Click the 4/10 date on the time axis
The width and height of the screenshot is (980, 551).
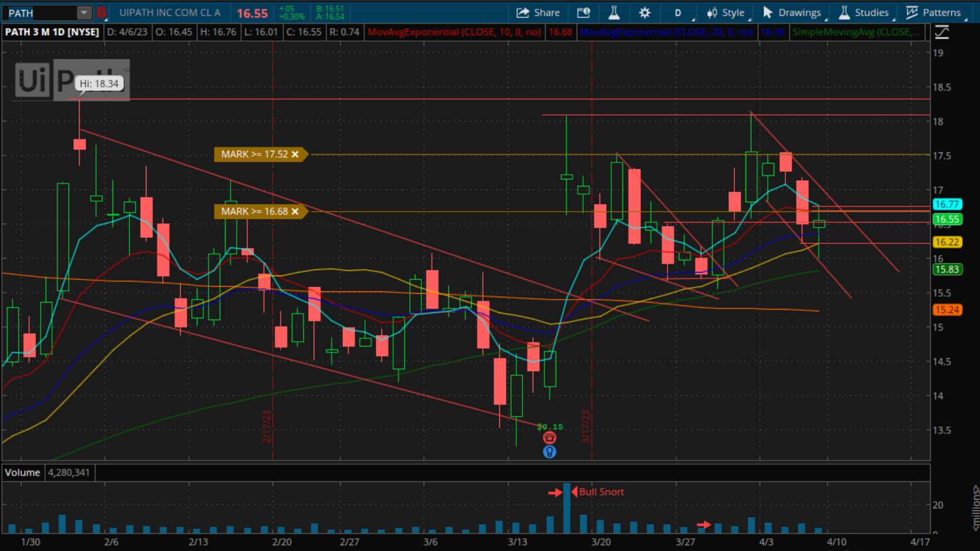coord(836,542)
